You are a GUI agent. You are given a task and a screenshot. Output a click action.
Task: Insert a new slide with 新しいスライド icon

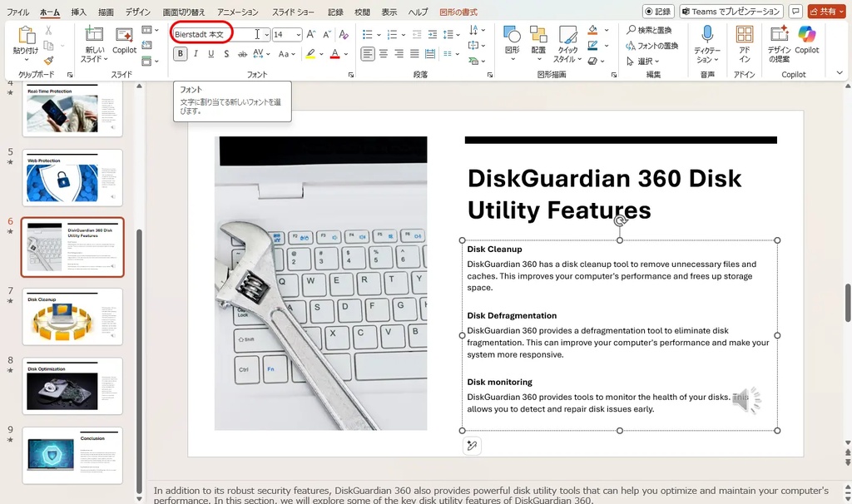coord(93,34)
